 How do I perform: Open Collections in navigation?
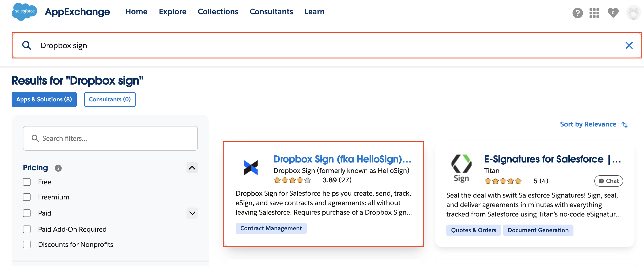[218, 12]
